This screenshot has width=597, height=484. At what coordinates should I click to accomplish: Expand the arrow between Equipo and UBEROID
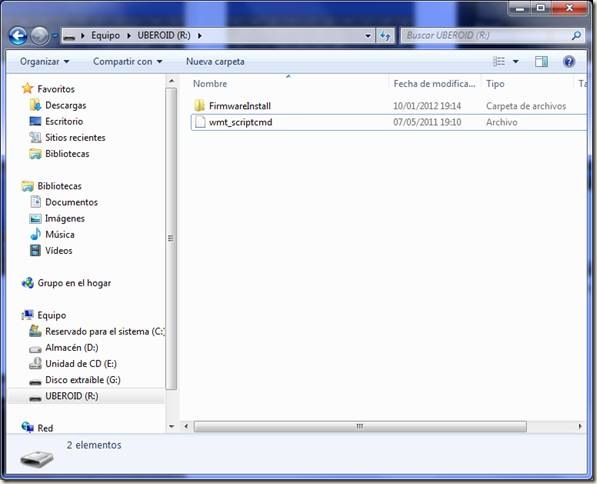coord(129,36)
